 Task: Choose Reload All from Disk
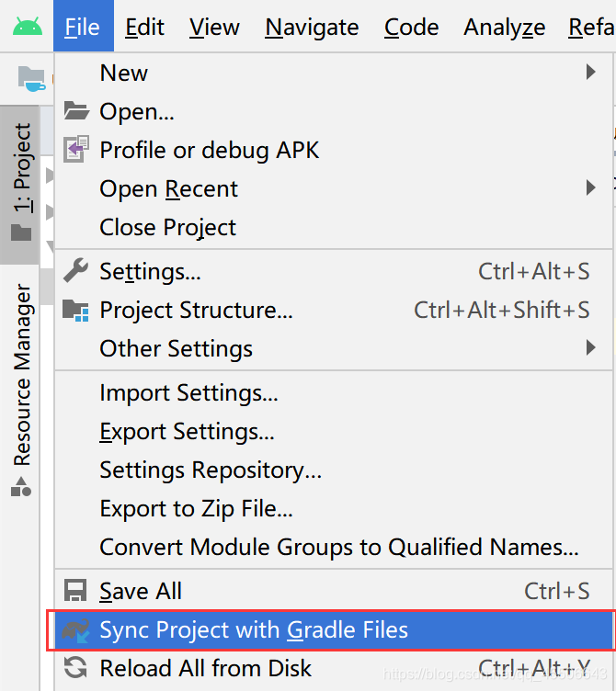point(334,668)
